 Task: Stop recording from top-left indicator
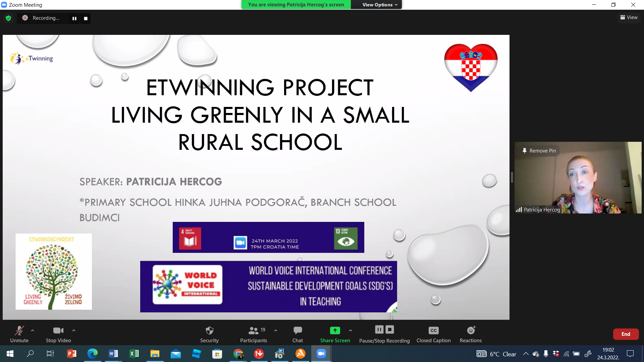[86, 18]
